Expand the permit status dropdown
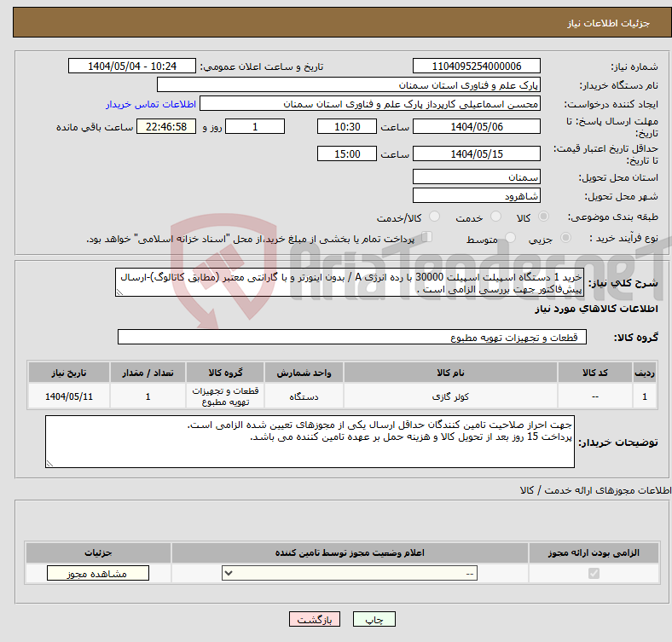This screenshot has width=672, height=642. click(350, 574)
